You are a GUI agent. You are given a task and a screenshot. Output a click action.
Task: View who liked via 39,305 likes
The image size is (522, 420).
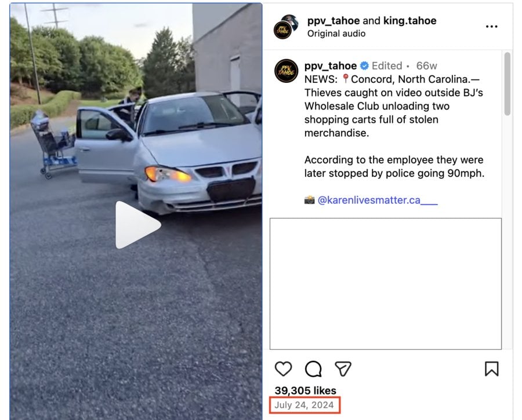[305, 390]
